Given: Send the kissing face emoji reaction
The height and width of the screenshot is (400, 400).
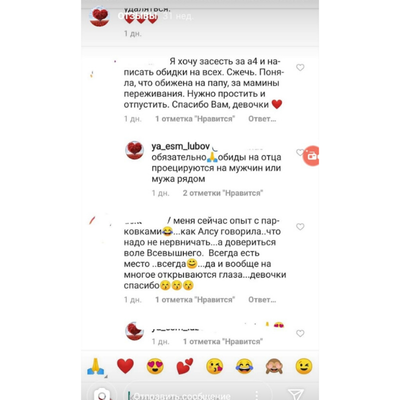Looking at the screenshot, I should [214, 366].
